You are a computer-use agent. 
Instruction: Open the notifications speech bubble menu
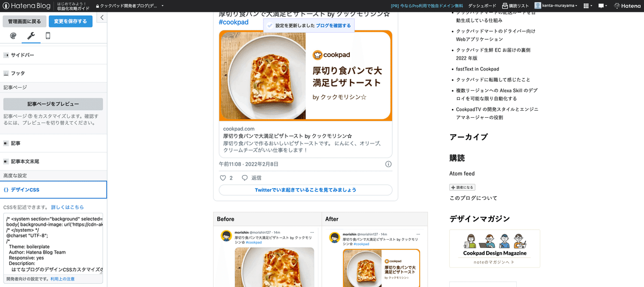[x=602, y=6]
